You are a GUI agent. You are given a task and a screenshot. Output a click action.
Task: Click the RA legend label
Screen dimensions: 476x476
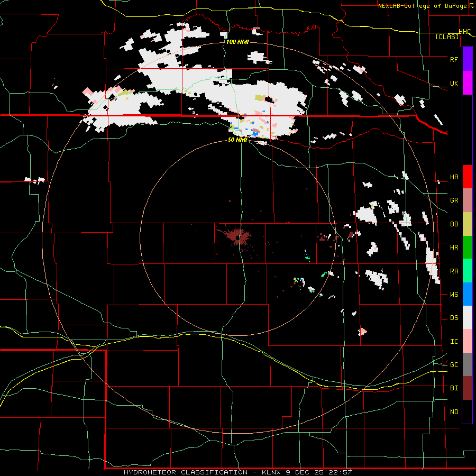pos(454,271)
